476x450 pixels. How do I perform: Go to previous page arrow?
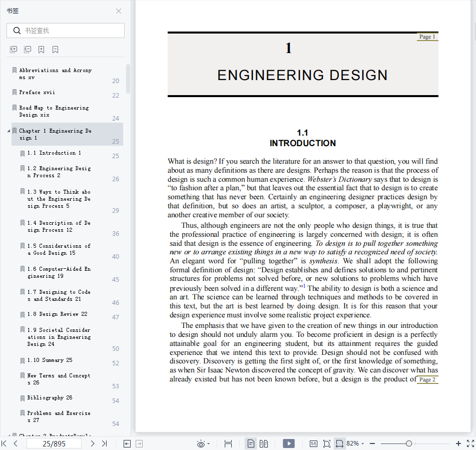(x=16, y=443)
